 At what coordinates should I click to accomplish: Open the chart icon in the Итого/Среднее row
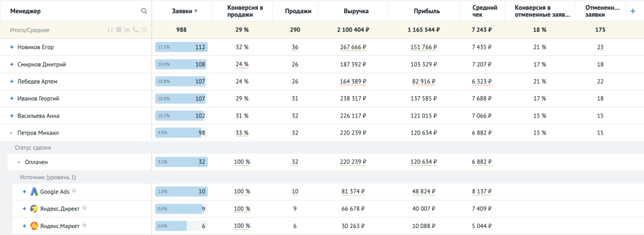(x=127, y=30)
